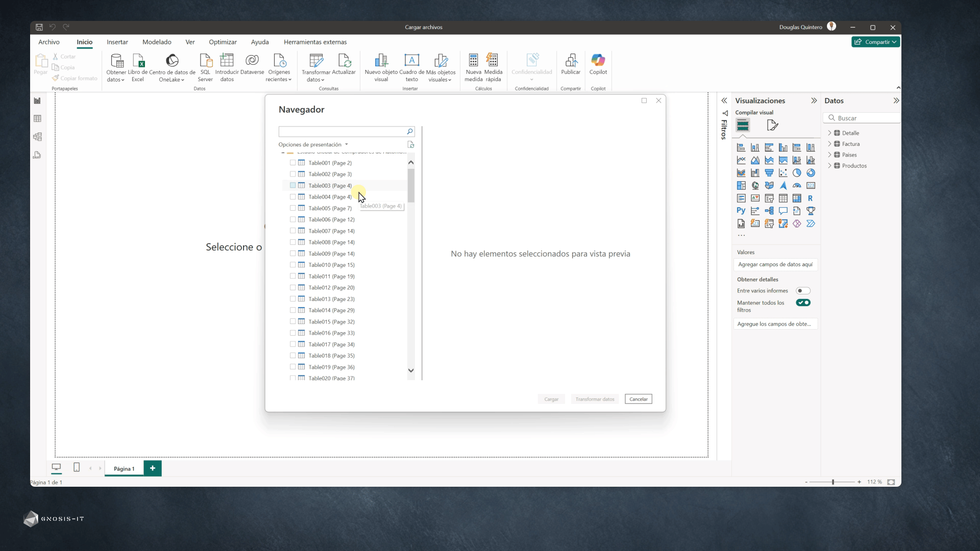
Task: Open the Archivo menu
Action: pos(49,42)
